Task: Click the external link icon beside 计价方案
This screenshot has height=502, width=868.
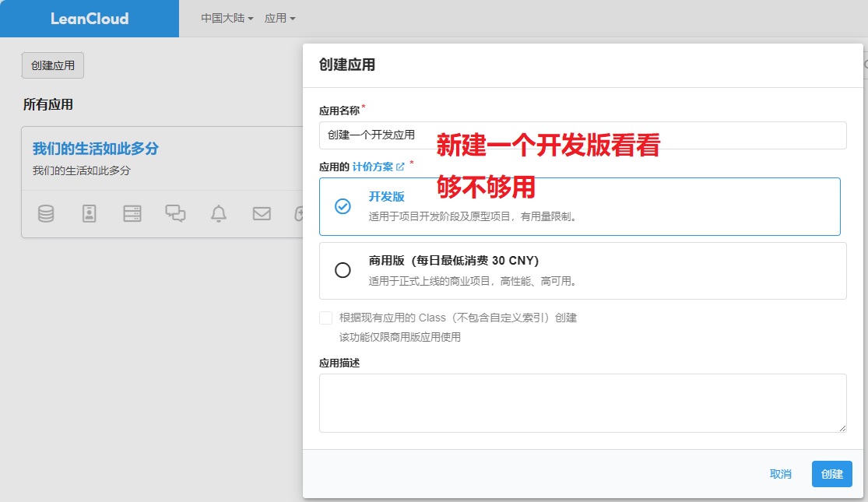Action: tap(401, 167)
